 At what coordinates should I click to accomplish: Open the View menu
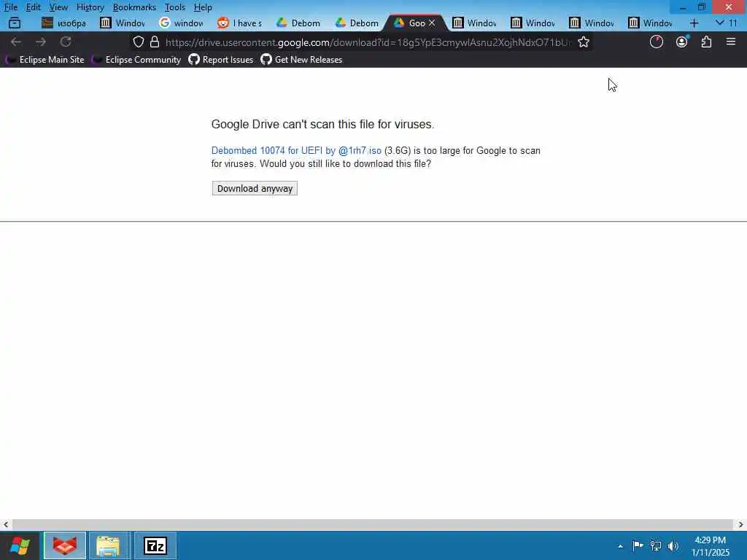(58, 7)
